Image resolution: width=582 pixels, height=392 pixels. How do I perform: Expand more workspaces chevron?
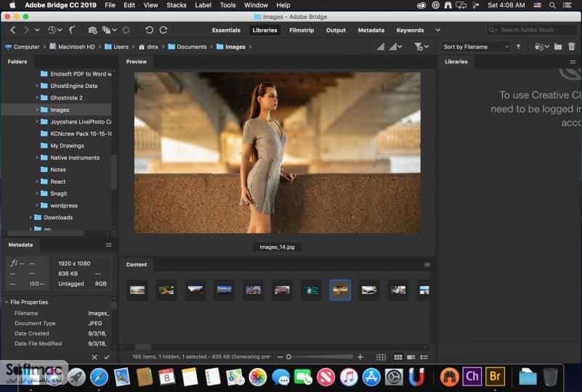point(438,30)
